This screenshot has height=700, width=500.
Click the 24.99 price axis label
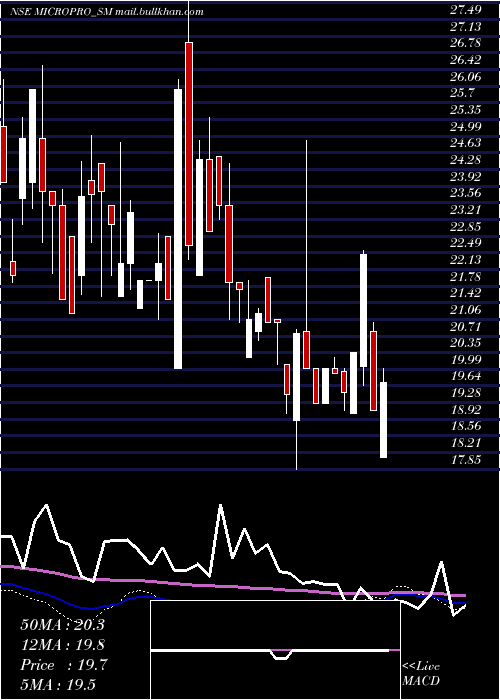point(465,127)
